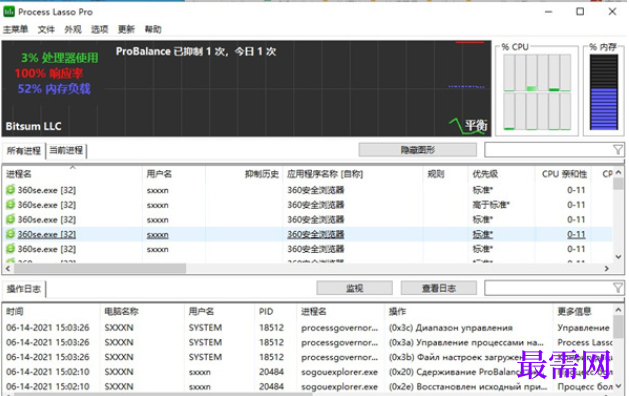Minimize the Process Lasso Pro window
629x396 pixels.
click(x=548, y=12)
